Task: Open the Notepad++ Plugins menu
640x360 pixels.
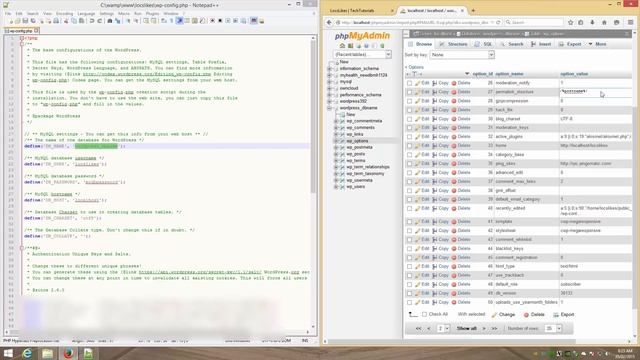Action: (152, 13)
